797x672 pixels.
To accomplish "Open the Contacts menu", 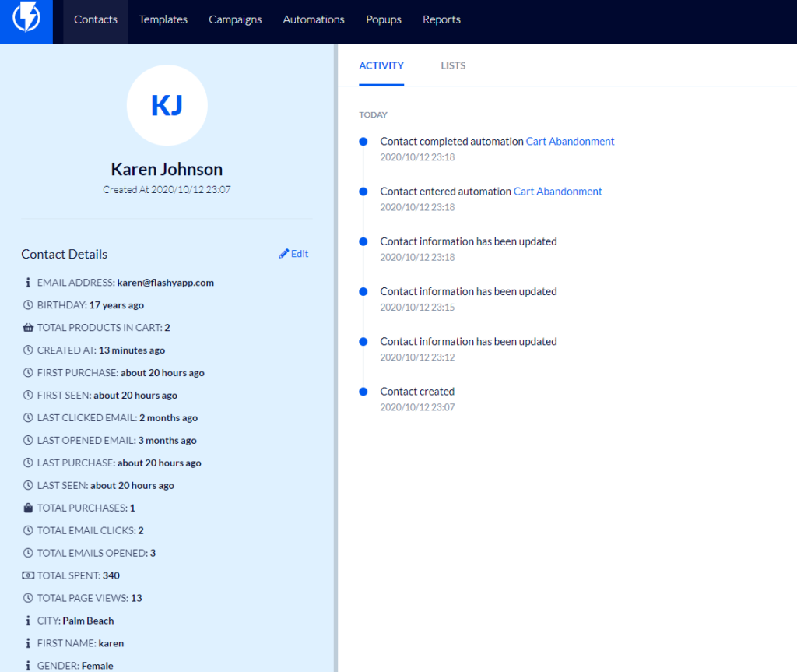I will pyautogui.click(x=96, y=19).
